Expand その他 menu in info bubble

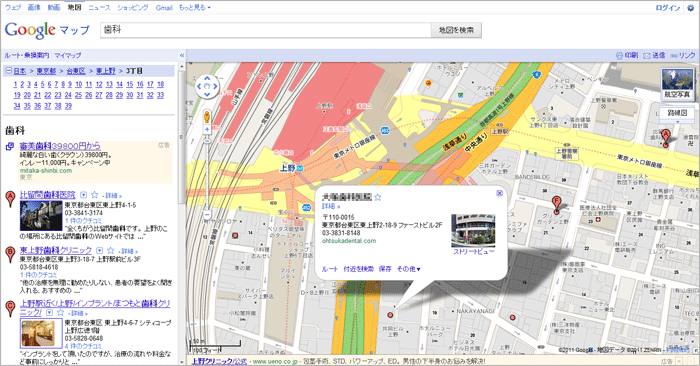click(408, 269)
